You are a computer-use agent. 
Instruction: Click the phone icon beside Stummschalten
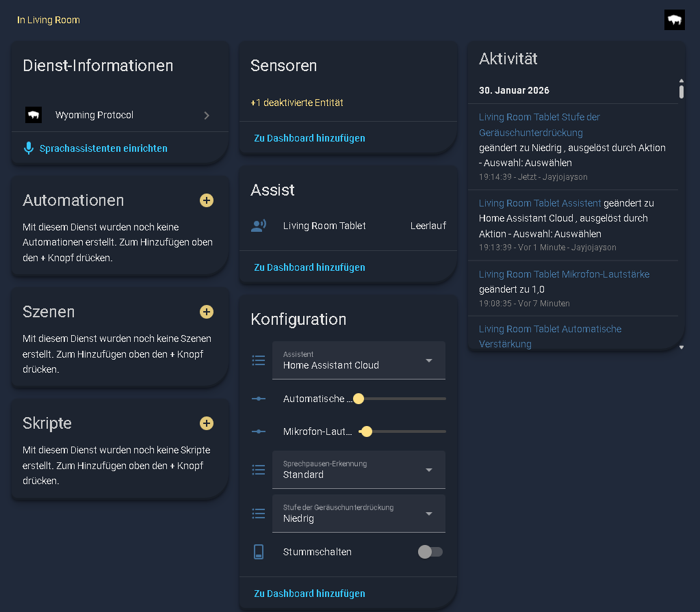pyautogui.click(x=259, y=552)
